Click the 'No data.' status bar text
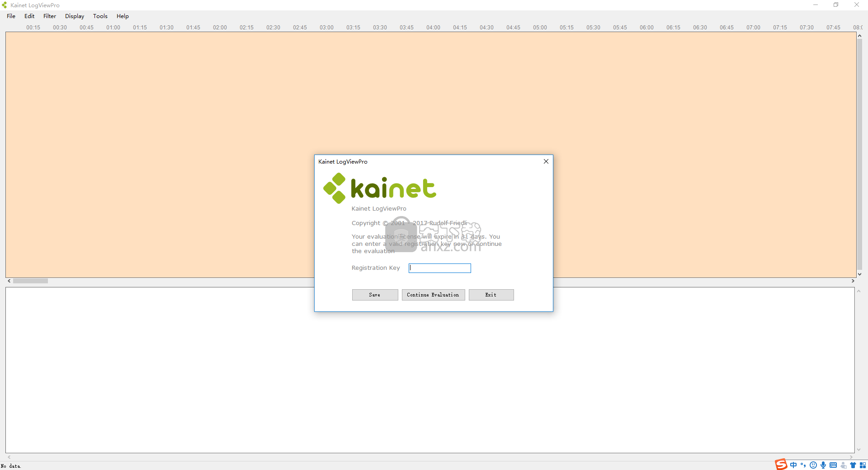The height and width of the screenshot is (470, 868). pyautogui.click(x=11, y=466)
